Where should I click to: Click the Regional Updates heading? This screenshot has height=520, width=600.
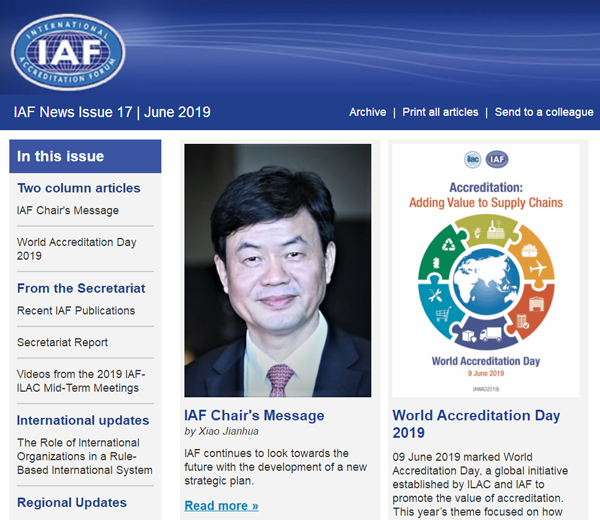coord(72,502)
